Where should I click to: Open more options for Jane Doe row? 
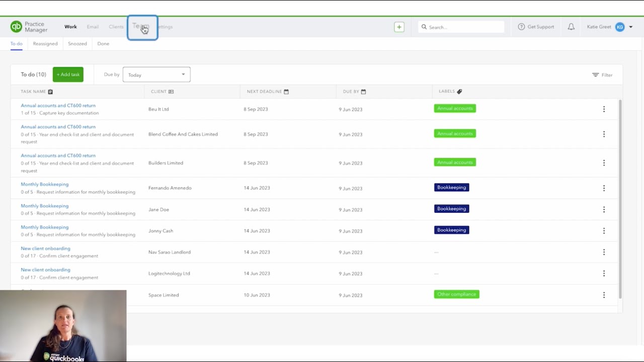tap(604, 210)
